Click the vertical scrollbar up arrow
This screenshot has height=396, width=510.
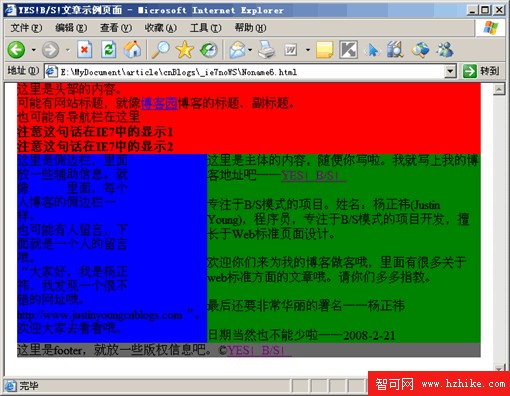point(499,89)
